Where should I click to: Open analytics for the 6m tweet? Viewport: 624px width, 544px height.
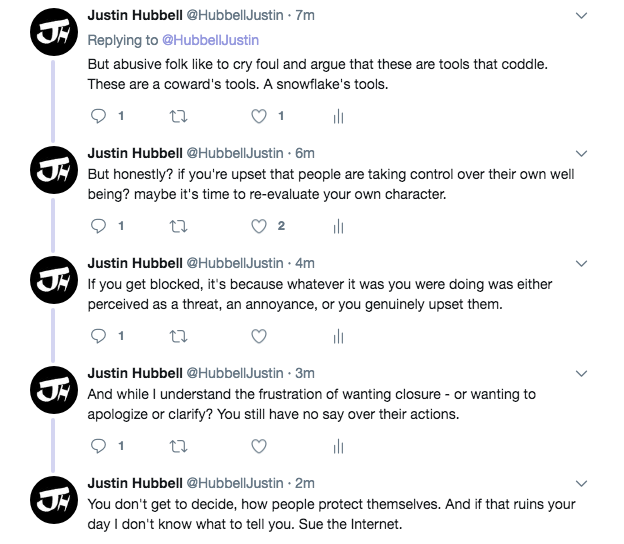pos(338,226)
